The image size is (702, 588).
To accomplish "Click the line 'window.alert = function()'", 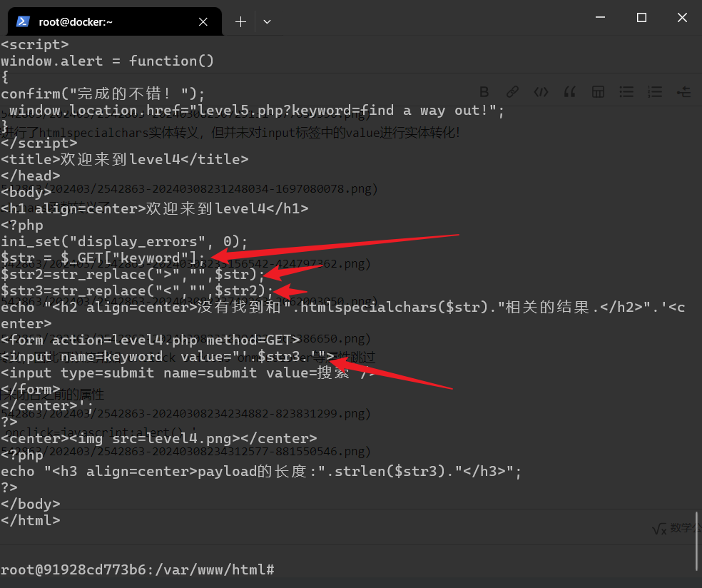I will click(x=108, y=61).
